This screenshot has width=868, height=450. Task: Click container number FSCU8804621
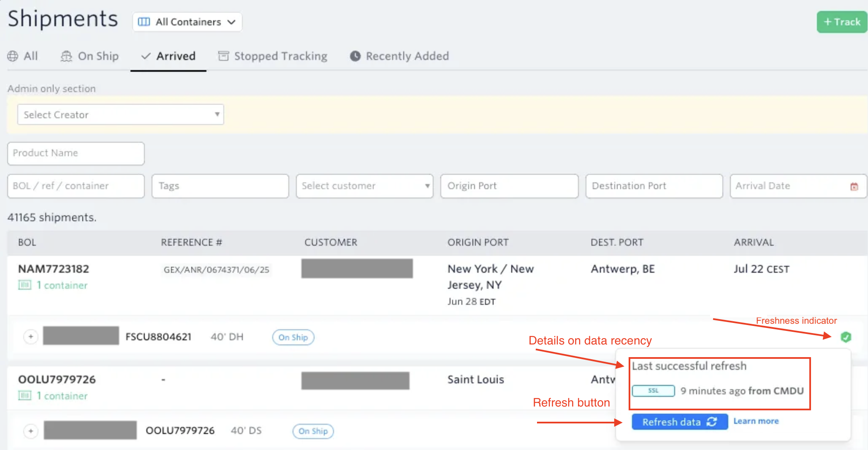[158, 337]
